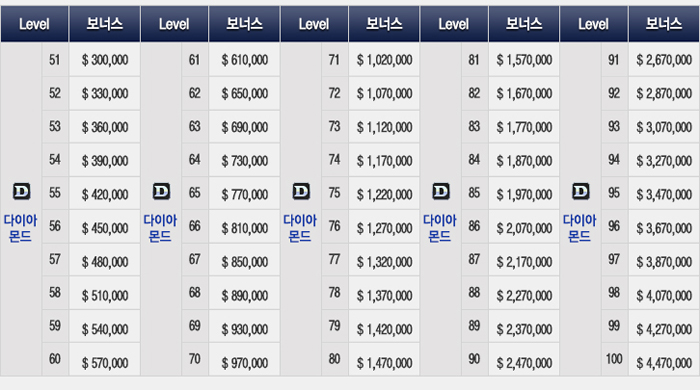
Task: Click the Diamond D icon beside levels 81-90
Action: coord(441,191)
